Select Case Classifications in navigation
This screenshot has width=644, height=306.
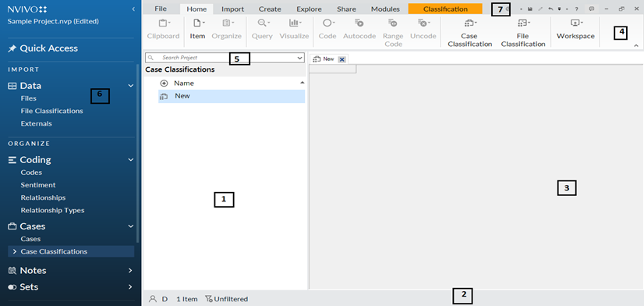(x=71, y=251)
